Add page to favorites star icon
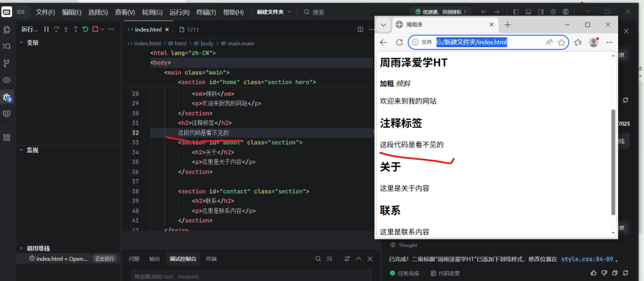 (x=562, y=42)
